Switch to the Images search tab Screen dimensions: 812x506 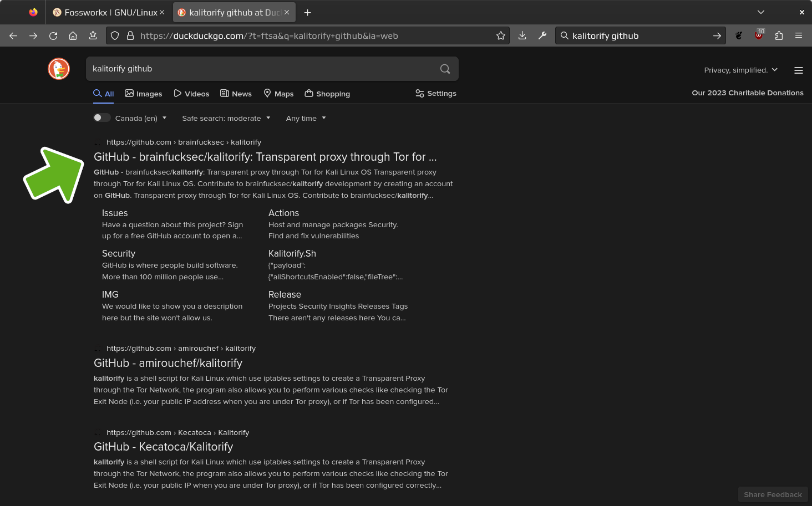point(144,94)
